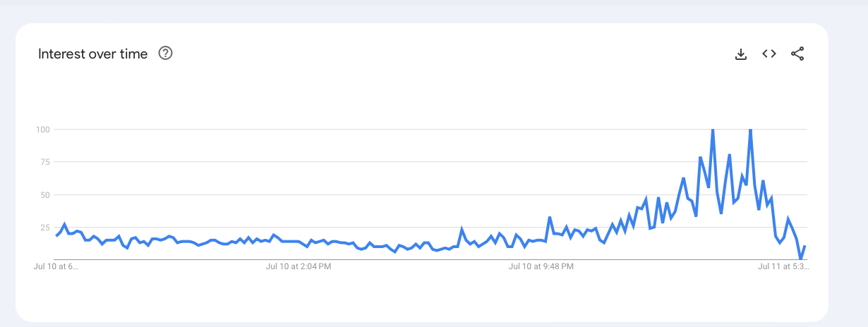
Task: Click the "Interest over time" heading
Action: [93, 54]
